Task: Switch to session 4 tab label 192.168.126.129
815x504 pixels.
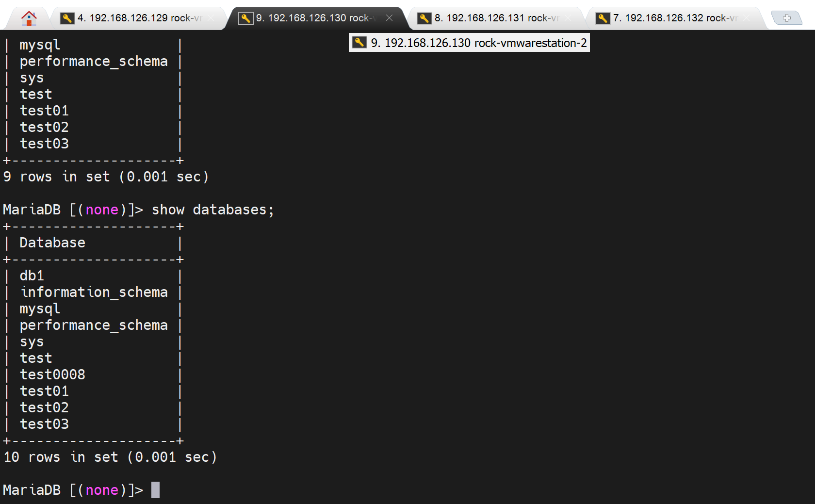Action: point(139,18)
